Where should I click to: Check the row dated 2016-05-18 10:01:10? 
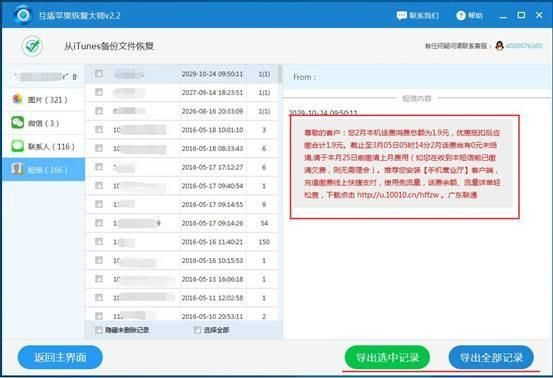(99, 129)
